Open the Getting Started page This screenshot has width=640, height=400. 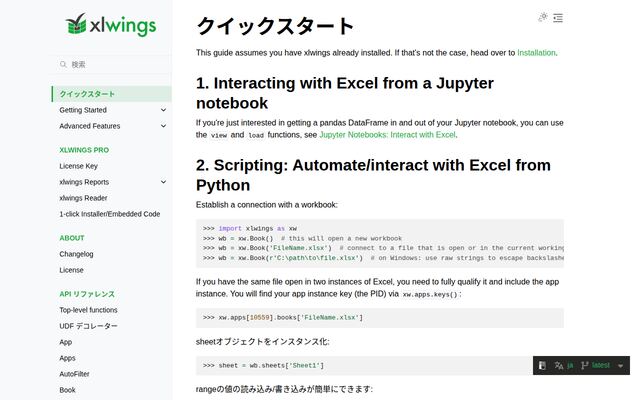(x=83, y=110)
